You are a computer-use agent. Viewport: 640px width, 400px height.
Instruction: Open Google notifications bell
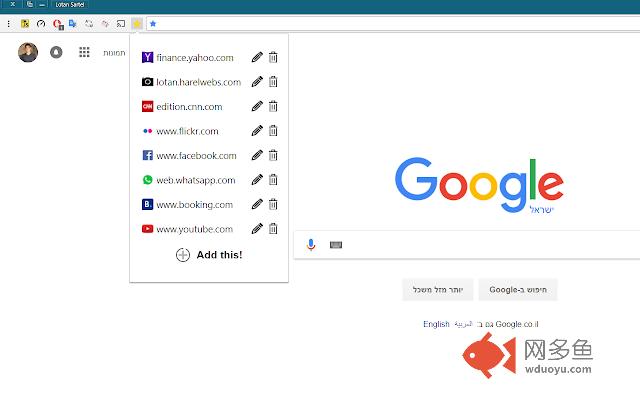coord(56,52)
